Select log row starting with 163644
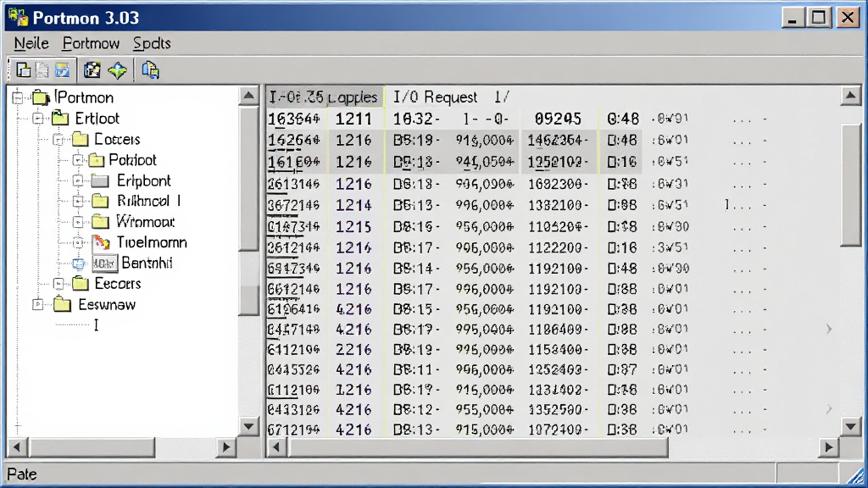 [x=552, y=119]
